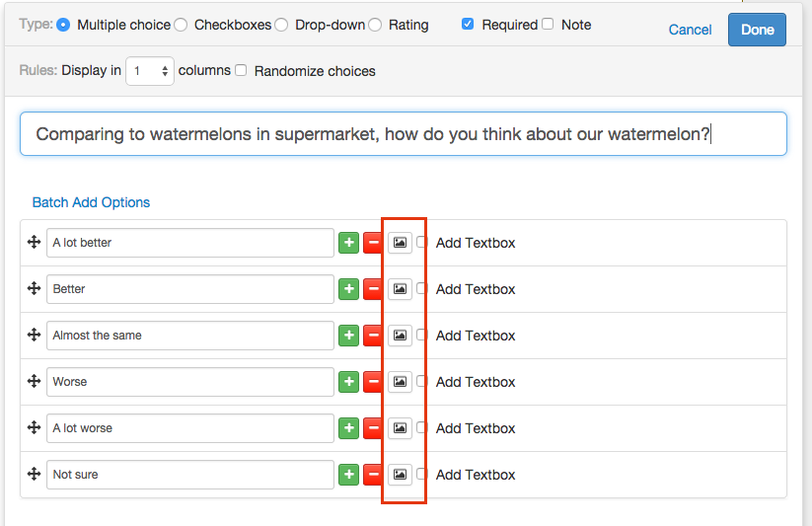
Task: Click the Done button
Action: (x=757, y=30)
